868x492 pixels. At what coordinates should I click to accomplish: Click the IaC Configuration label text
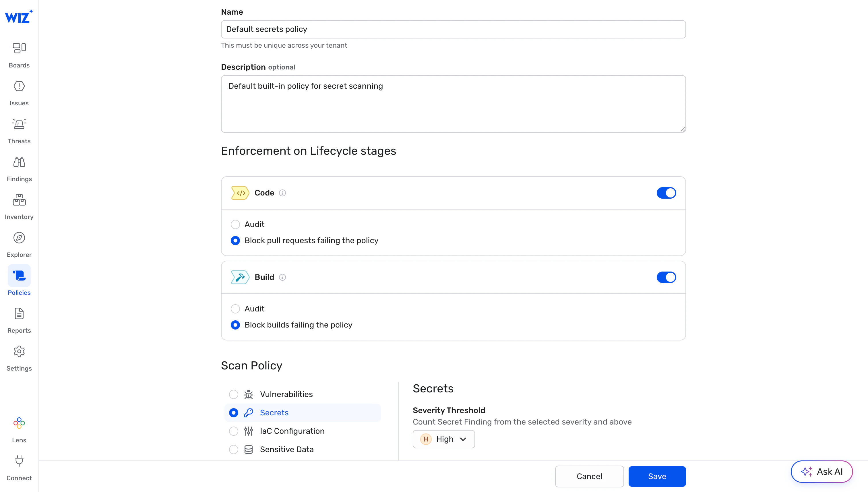pos(292,431)
